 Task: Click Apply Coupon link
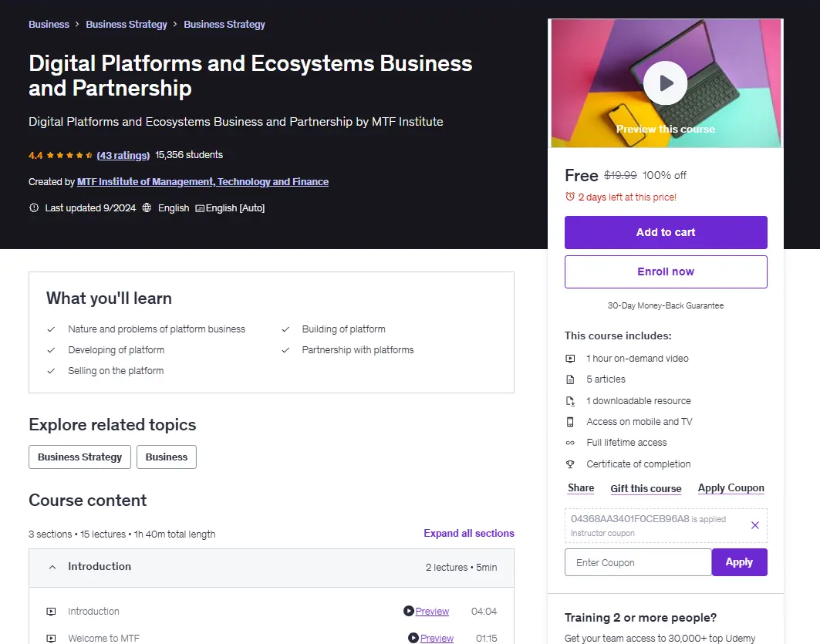tap(731, 487)
